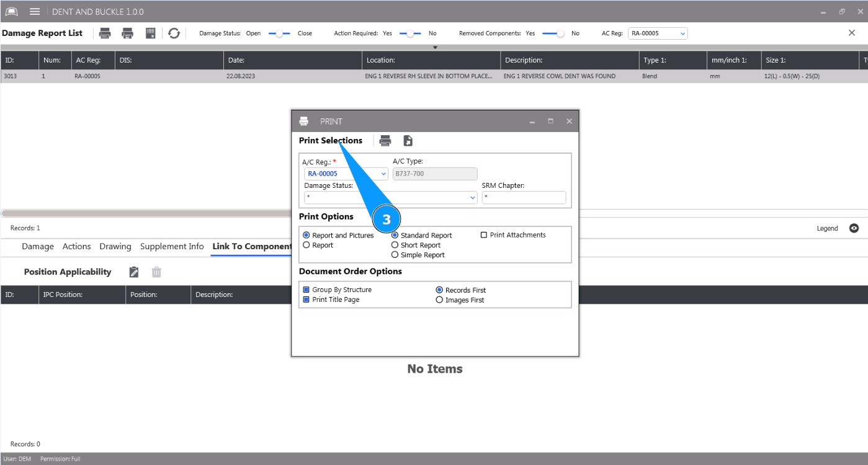Select the Report radio button

pyautogui.click(x=318, y=246)
